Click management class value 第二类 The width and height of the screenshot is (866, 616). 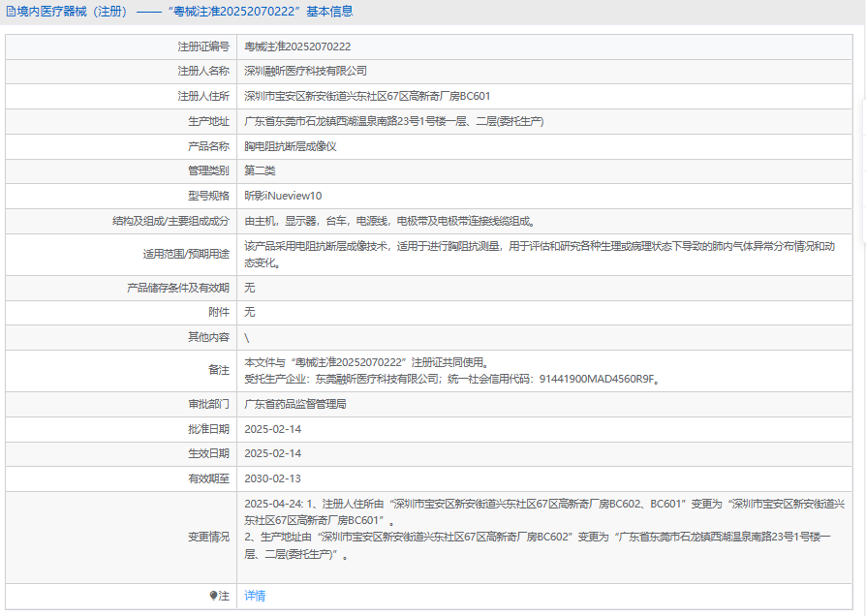click(260, 170)
